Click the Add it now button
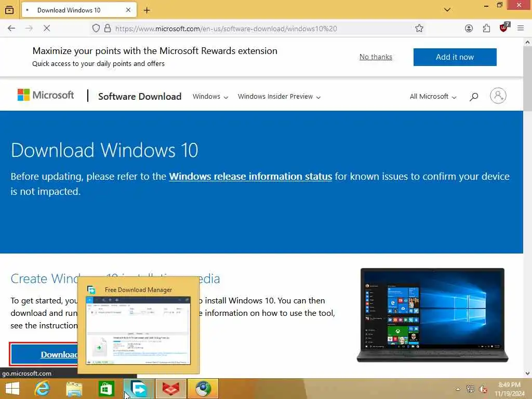532x399 pixels. tap(455, 57)
